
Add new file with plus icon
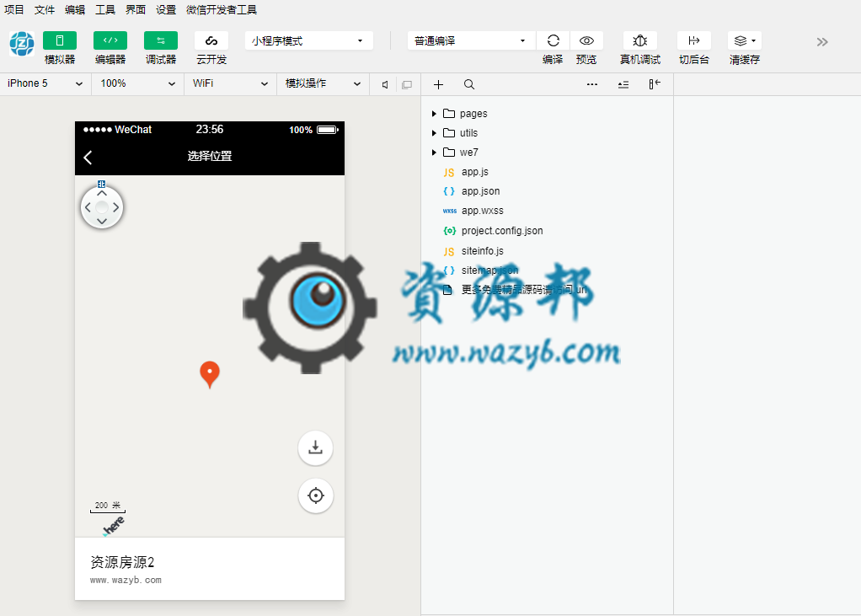pyautogui.click(x=438, y=84)
